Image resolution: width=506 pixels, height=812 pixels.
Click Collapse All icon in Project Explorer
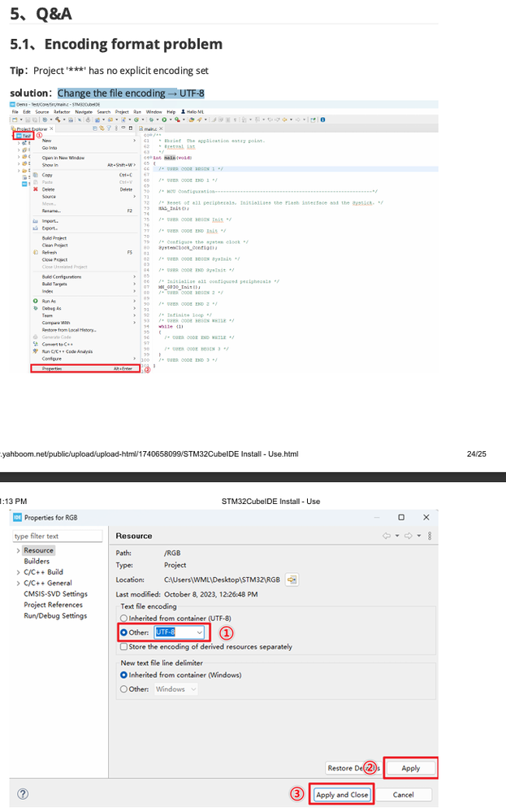click(x=95, y=128)
